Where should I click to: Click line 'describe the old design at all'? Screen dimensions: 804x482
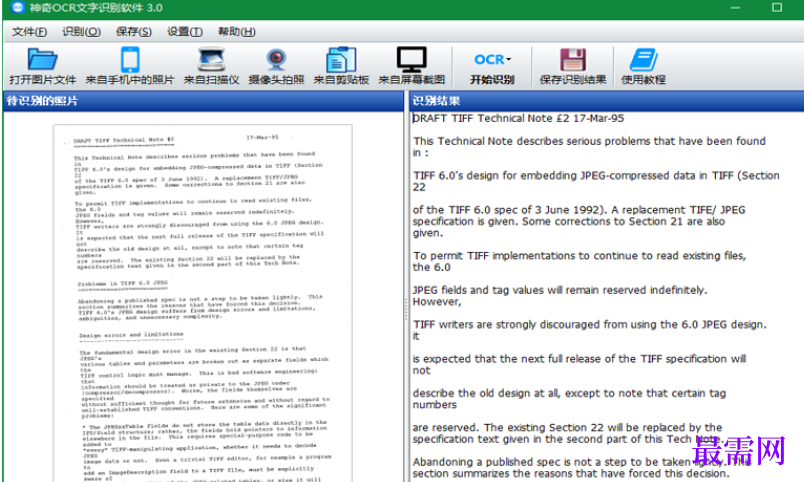tap(569, 393)
